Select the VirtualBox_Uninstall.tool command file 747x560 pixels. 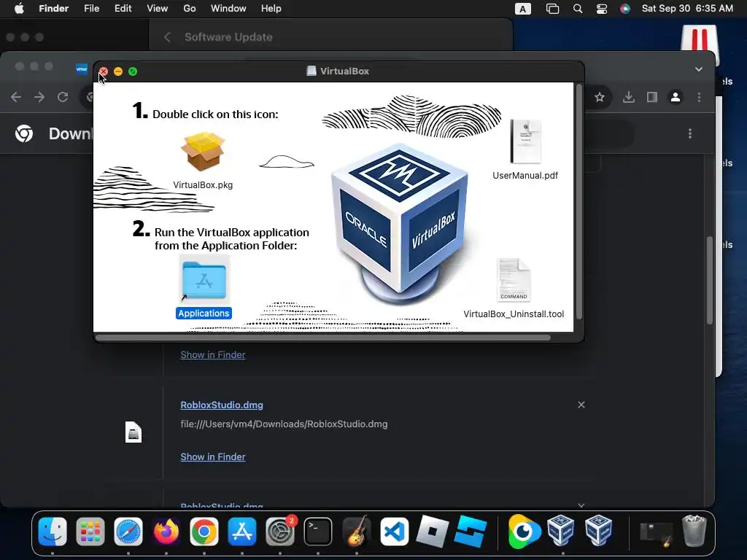[x=514, y=279]
